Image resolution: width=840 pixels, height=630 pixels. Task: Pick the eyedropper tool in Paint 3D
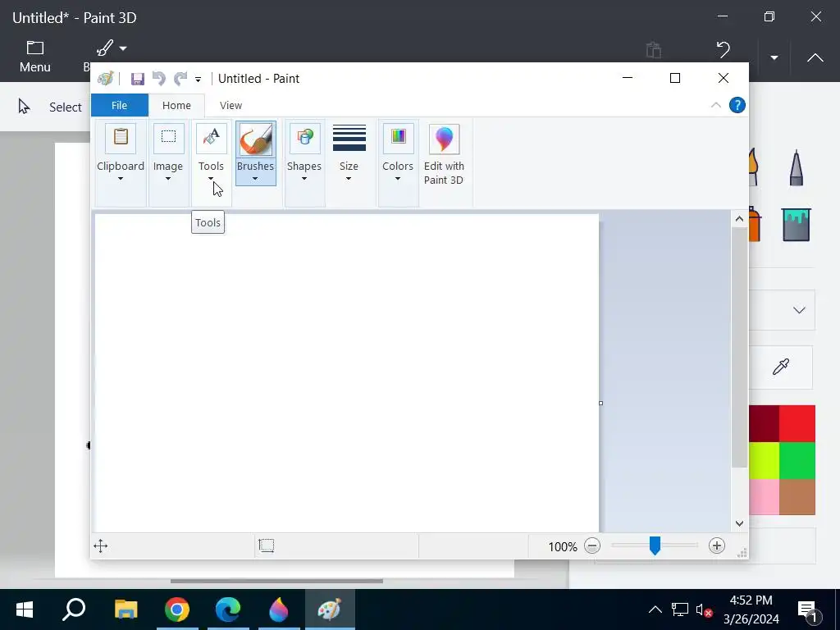pos(781,367)
